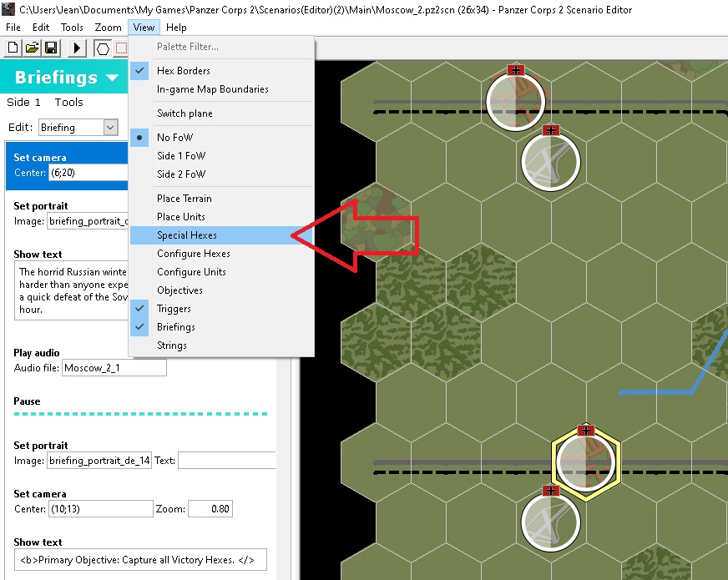This screenshot has width=728, height=580.
Task: Click the Switch plane menu entry
Action: [x=185, y=113]
